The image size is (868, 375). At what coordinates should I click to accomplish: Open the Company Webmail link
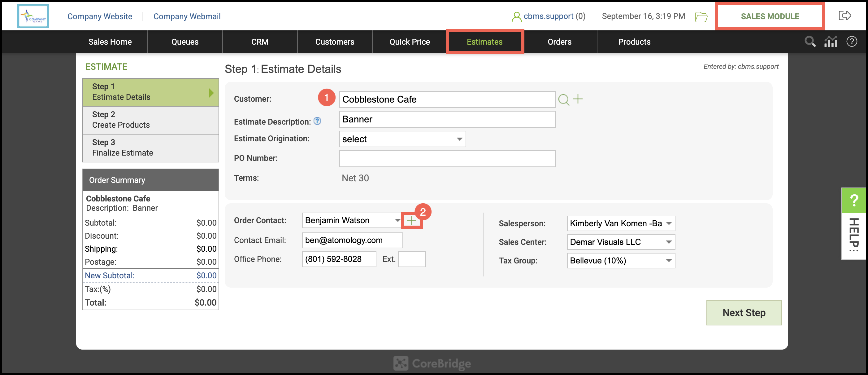(187, 16)
